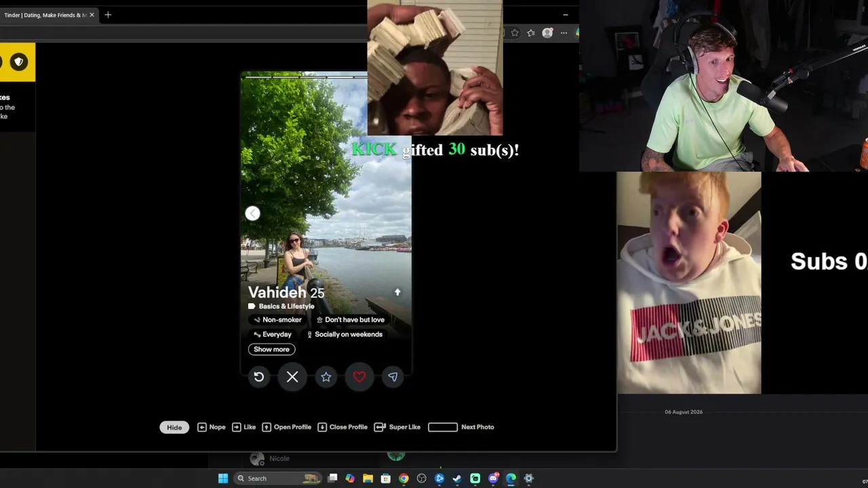The image size is (868, 488).
Task: Click the streamer webcam feed
Action: click(724, 86)
